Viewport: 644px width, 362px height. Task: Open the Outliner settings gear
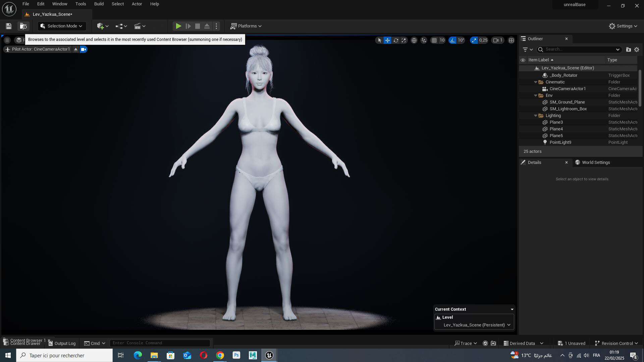[637, 50]
